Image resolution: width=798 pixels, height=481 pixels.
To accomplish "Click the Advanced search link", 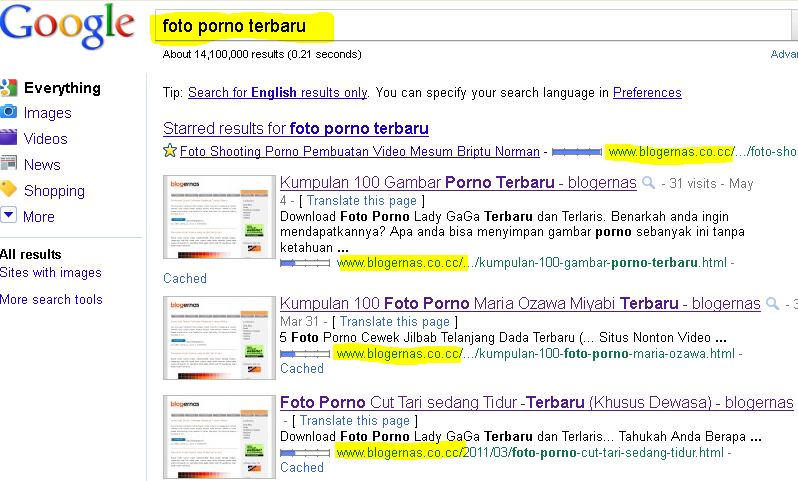I will (x=784, y=54).
